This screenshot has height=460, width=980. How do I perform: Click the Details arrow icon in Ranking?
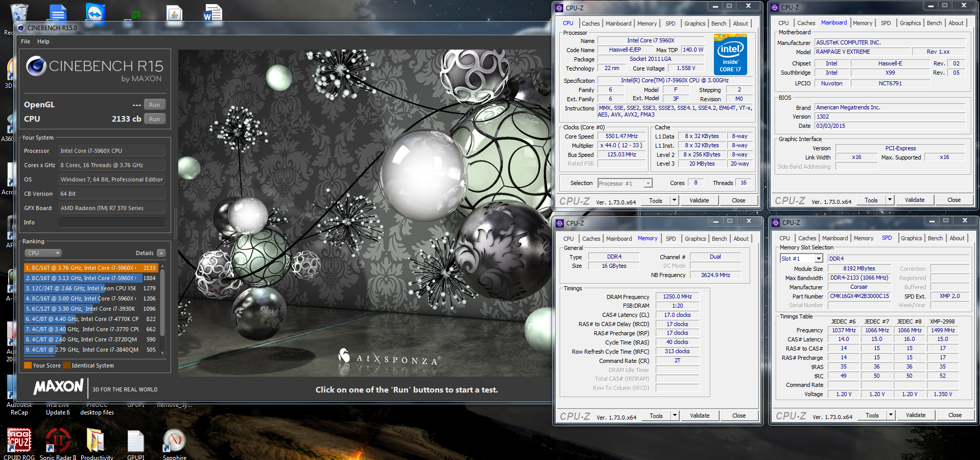[x=161, y=253]
